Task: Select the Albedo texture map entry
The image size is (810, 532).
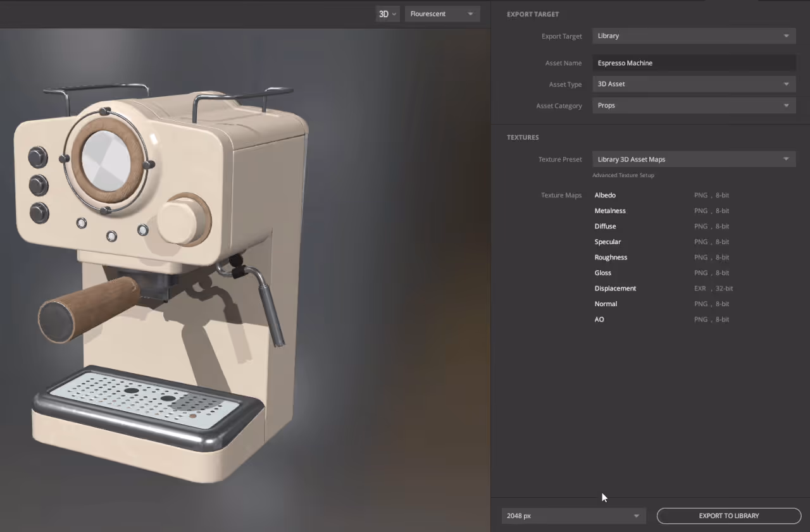Action: pyautogui.click(x=605, y=195)
